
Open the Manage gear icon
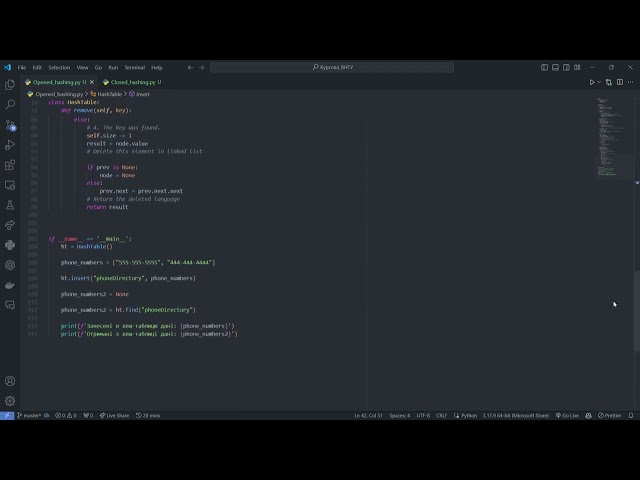pos(10,401)
